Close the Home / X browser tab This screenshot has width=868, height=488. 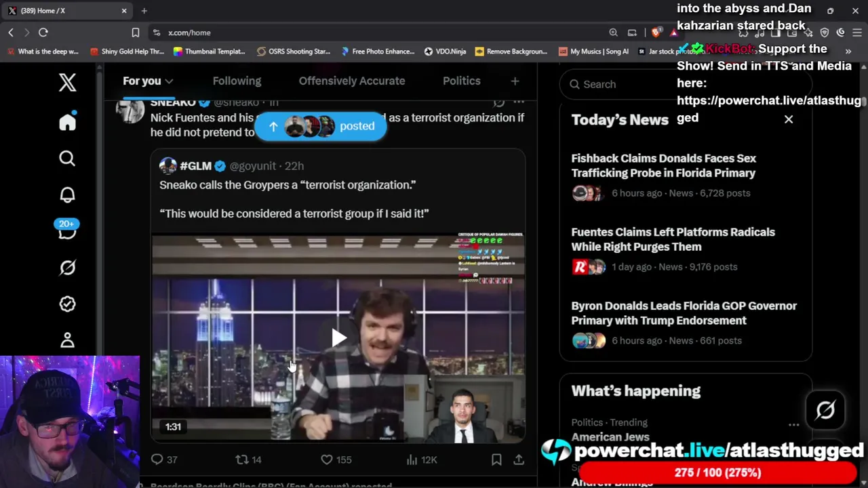tap(124, 11)
